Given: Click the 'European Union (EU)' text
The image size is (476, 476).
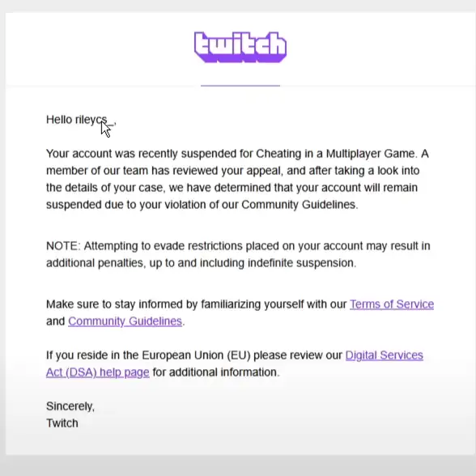Looking at the screenshot, I should click(196, 355).
